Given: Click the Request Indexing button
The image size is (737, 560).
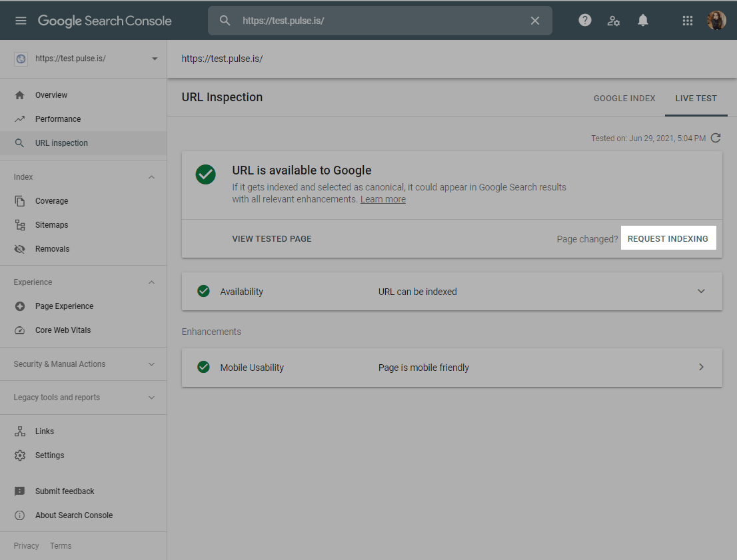Looking at the screenshot, I should pyautogui.click(x=668, y=238).
